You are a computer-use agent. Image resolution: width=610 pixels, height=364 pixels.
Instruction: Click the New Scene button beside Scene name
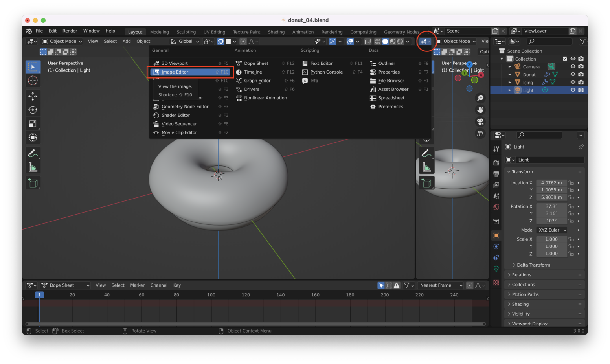[495, 31]
